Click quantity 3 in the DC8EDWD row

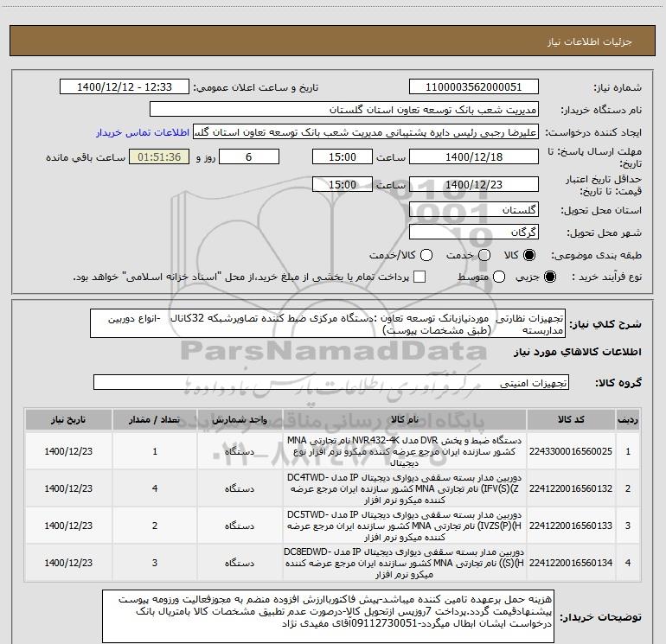(155, 563)
